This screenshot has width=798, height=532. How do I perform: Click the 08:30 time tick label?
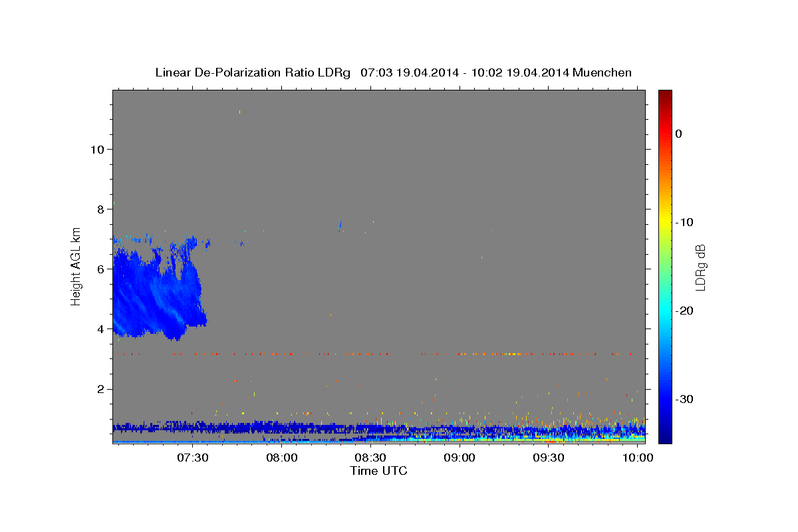coord(371,458)
